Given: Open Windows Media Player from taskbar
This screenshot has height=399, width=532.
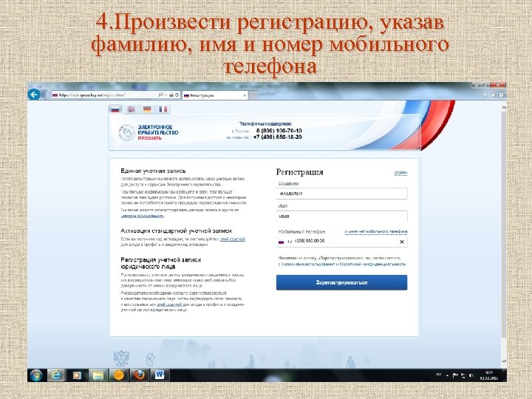Looking at the screenshot, I should click(78, 375).
